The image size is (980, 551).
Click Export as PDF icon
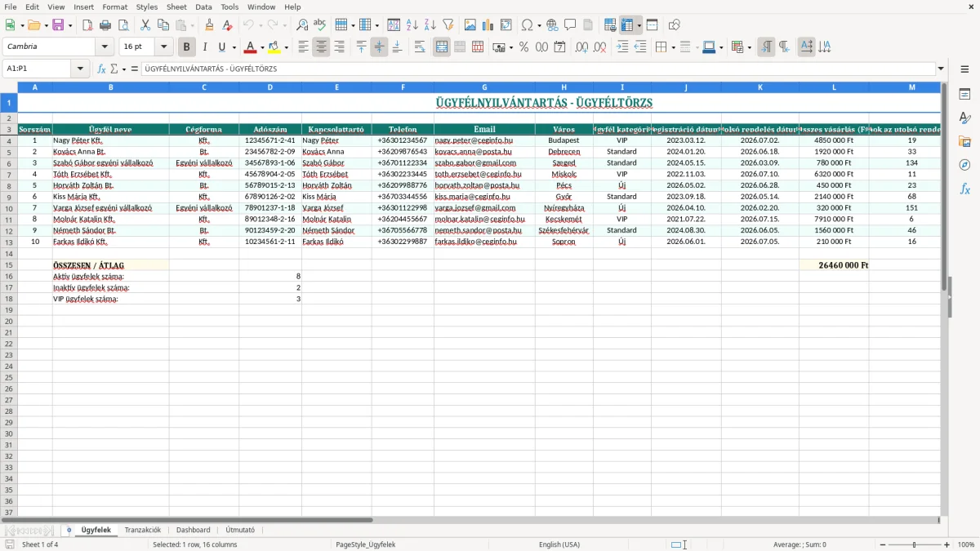click(x=87, y=25)
